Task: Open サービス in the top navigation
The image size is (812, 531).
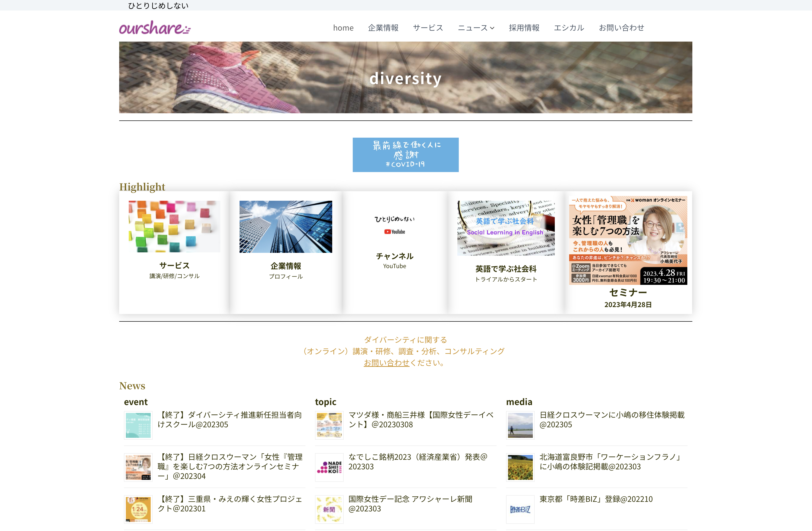Action: coord(428,28)
